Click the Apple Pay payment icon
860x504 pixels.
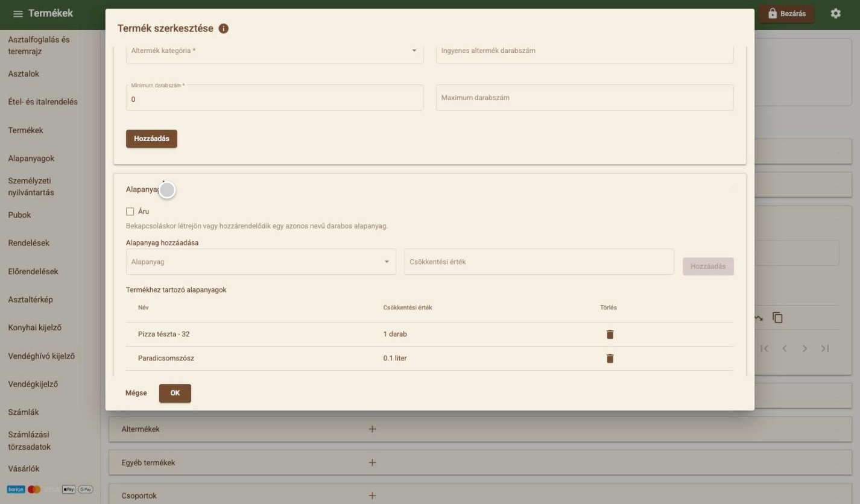(69, 490)
